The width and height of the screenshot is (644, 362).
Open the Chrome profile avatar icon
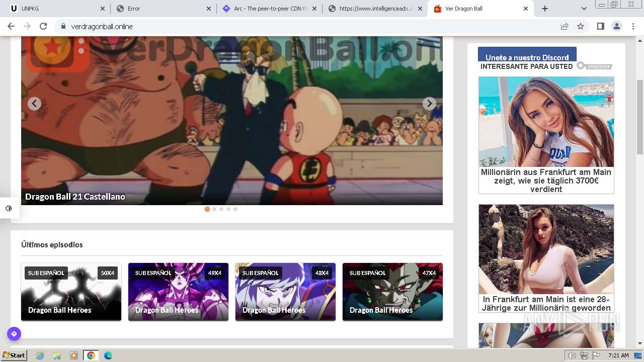(617, 26)
